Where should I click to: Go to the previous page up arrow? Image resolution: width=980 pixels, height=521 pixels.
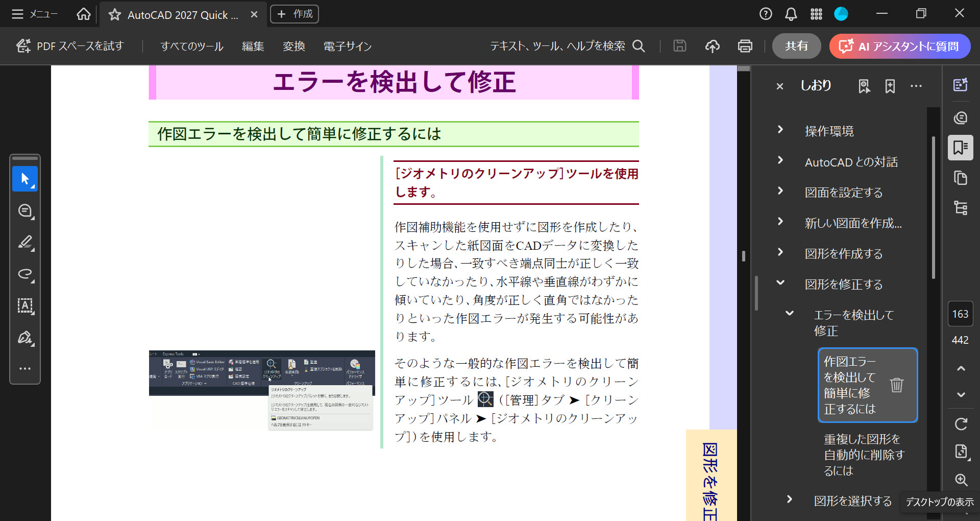(961, 368)
